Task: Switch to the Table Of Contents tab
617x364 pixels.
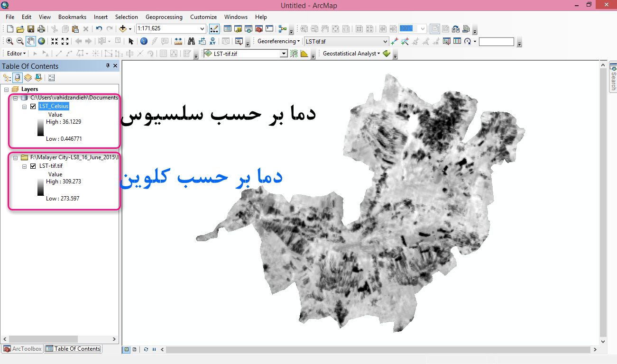Action: pos(73,348)
